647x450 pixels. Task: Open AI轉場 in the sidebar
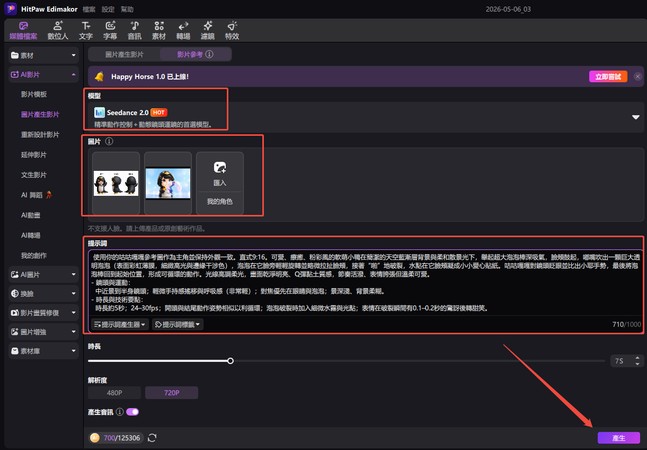[x=31, y=235]
